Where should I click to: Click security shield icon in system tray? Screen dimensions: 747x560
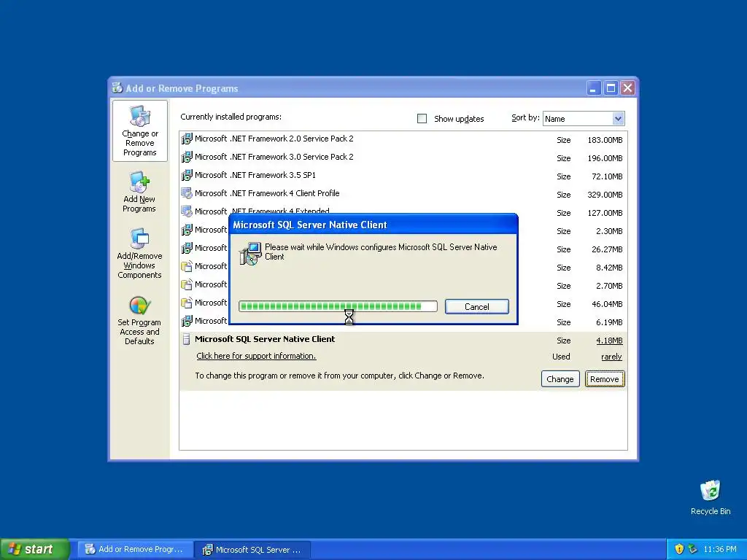coord(679,549)
